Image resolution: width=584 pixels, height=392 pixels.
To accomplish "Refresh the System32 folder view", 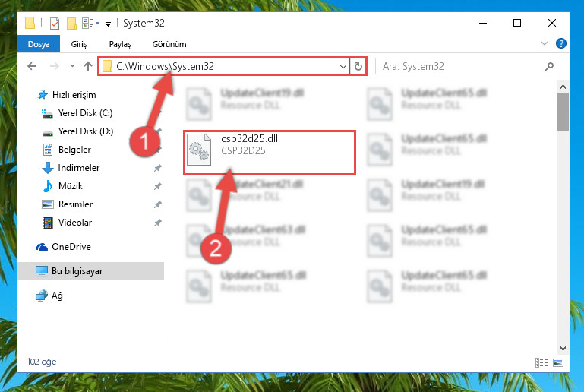I will click(x=358, y=67).
